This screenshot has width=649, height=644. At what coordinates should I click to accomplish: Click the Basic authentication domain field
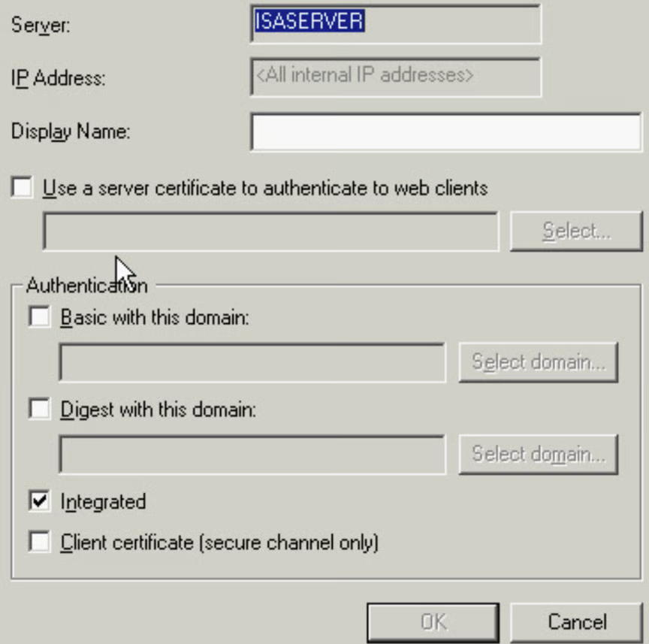click(252, 362)
